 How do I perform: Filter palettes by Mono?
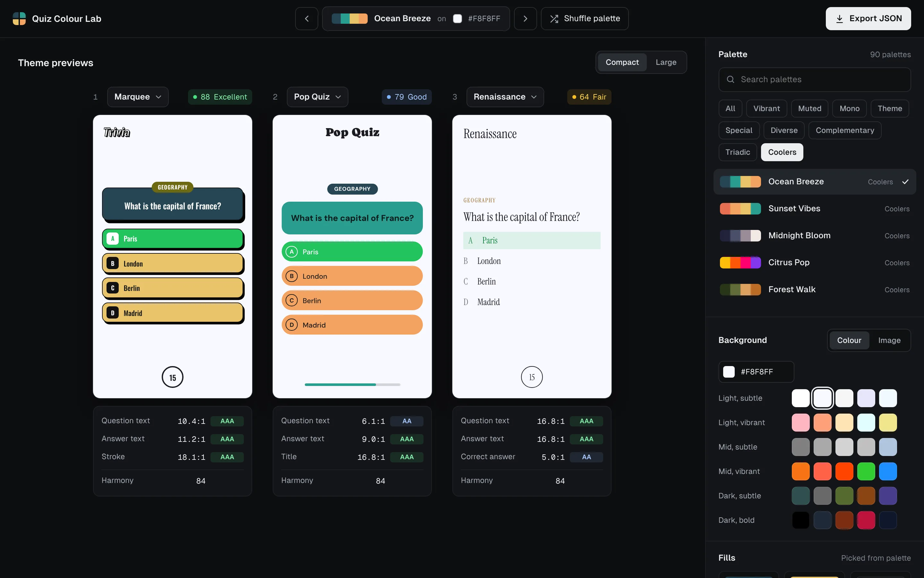849,109
